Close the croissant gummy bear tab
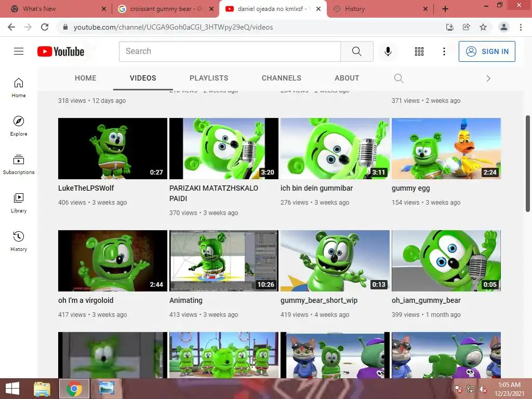Image resolution: width=532 pixels, height=399 pixels. (x=211, y=9)
